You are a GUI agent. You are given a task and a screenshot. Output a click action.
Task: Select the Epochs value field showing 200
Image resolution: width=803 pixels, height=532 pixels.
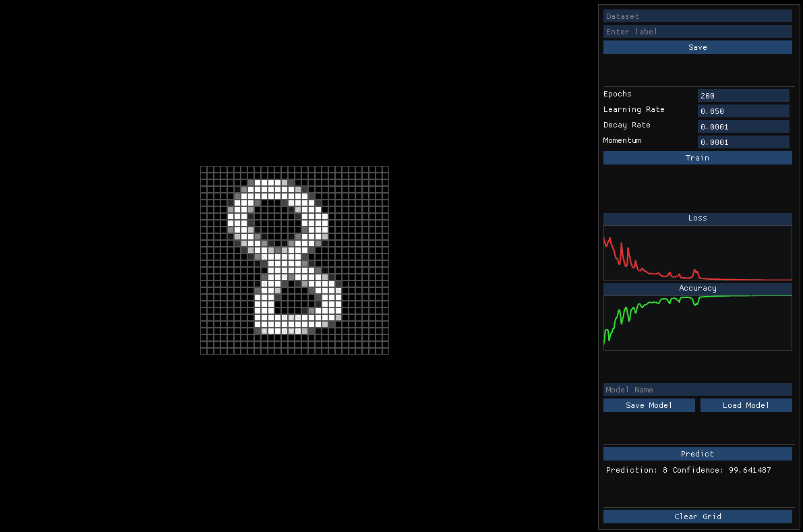click(x=743, y=95)
